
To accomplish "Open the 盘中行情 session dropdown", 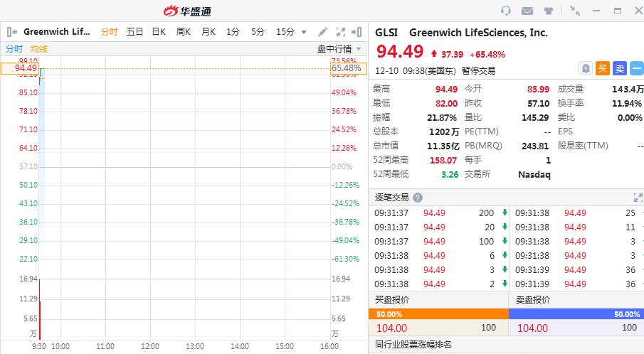I will click(x=339, y=48).
